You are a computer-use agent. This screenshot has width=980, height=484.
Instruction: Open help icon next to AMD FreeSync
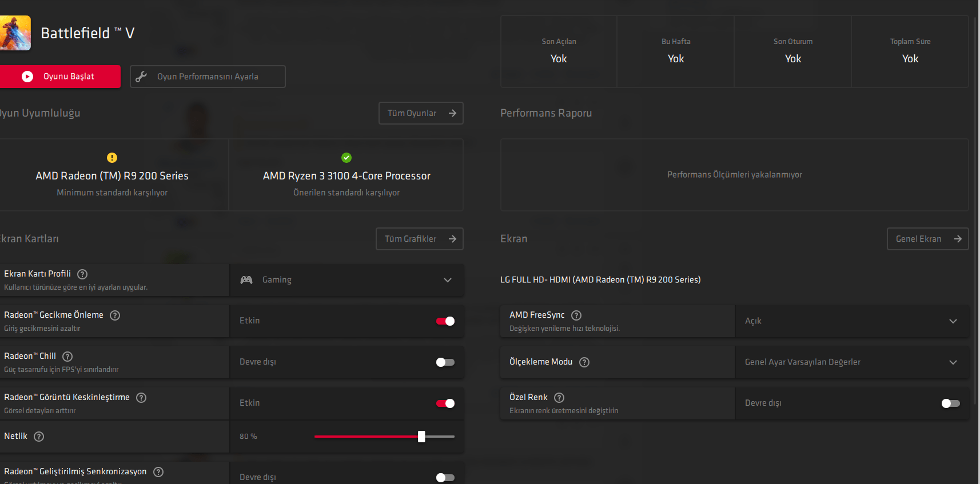(x=576, y=315)
